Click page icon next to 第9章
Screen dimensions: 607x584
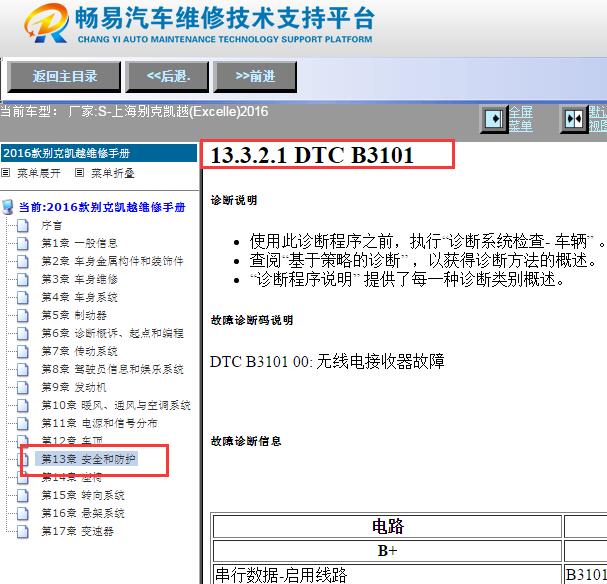coord(23,387)
